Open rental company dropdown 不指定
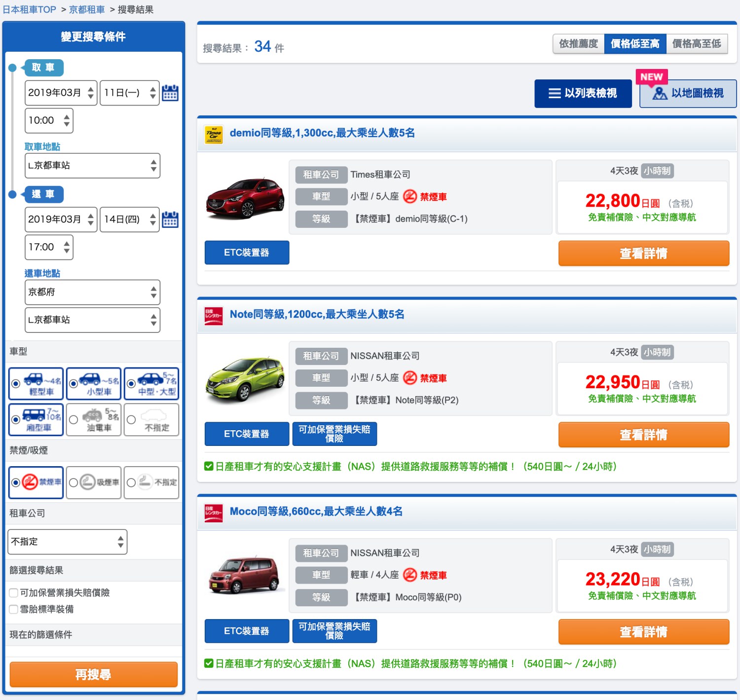 pyautogui.click(x=68, y=542)
